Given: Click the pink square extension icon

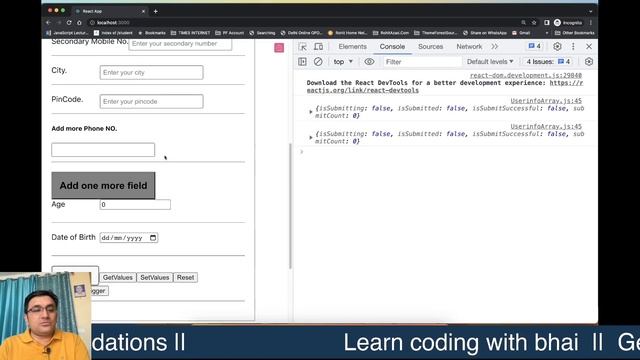Looking at the screenshot, I should pyautogui.click(x=279, y=48).
